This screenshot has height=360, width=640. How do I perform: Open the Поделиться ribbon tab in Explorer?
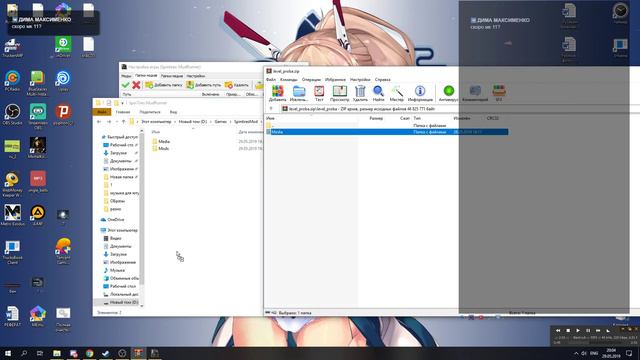point(150,112)
